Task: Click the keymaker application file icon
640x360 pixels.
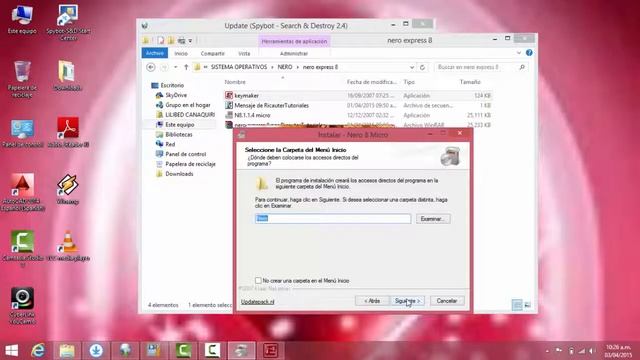Action: click(229, 96)
